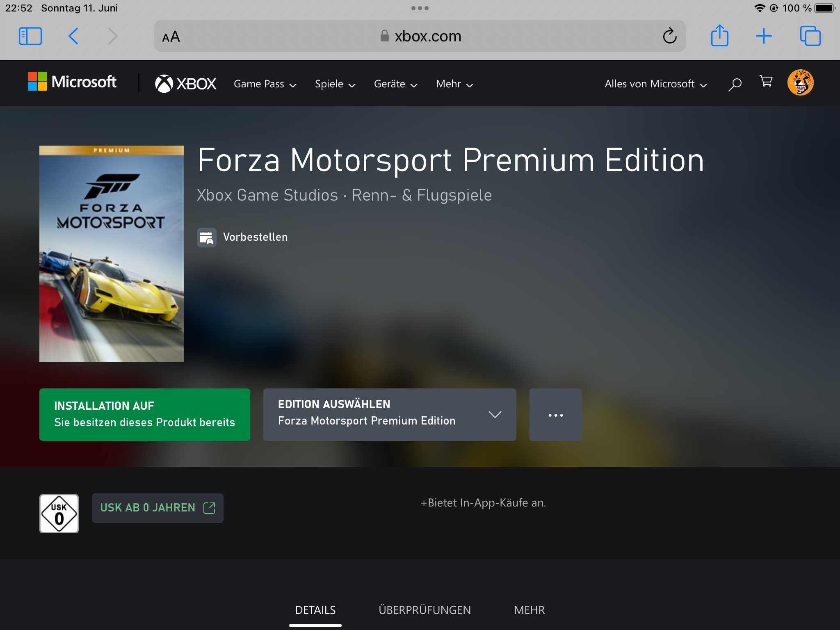Open the shopping cart icon
The width and height of the screenshot is (840, 630).
point(766,82)
